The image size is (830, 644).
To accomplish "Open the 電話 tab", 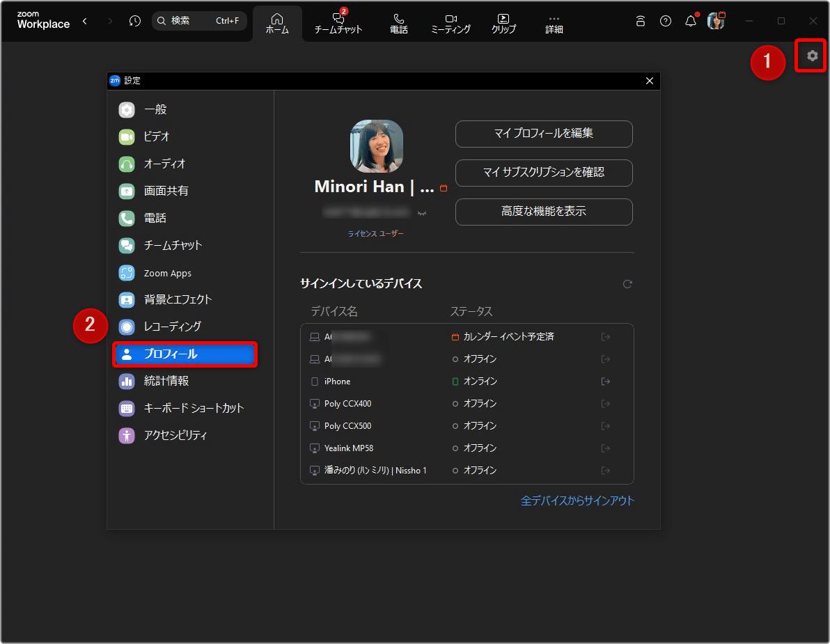I will [x=398, y=24].
